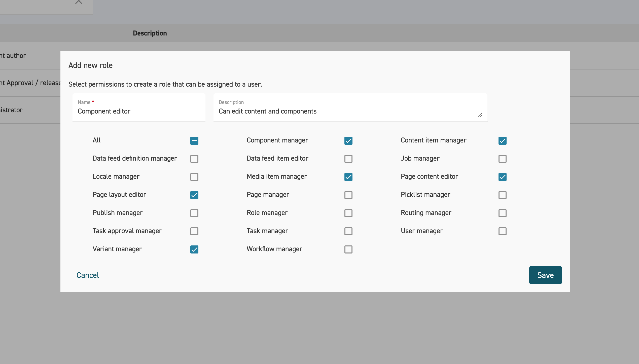
Task: Select the 'Approval / release' row in background
Action: (x=30, y=83)
